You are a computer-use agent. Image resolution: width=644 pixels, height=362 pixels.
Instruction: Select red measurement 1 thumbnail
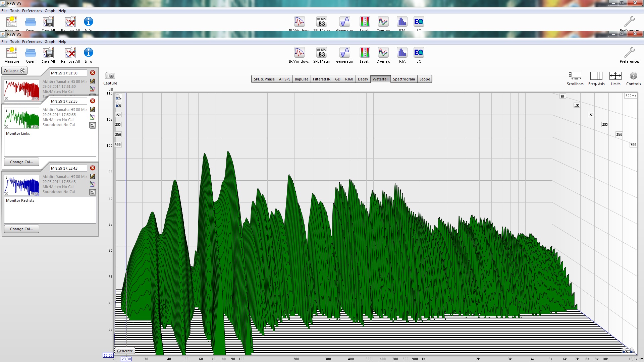tap(22, 90)
